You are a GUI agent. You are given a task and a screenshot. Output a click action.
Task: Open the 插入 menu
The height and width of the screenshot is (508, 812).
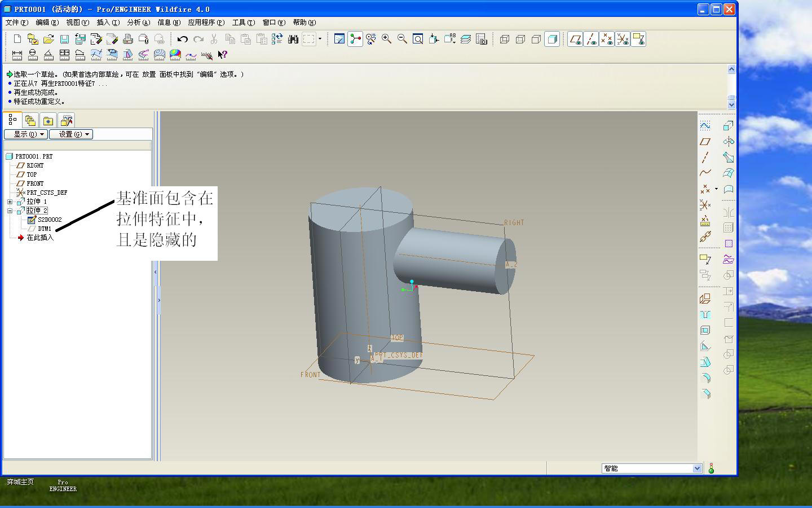coord(108,23)
